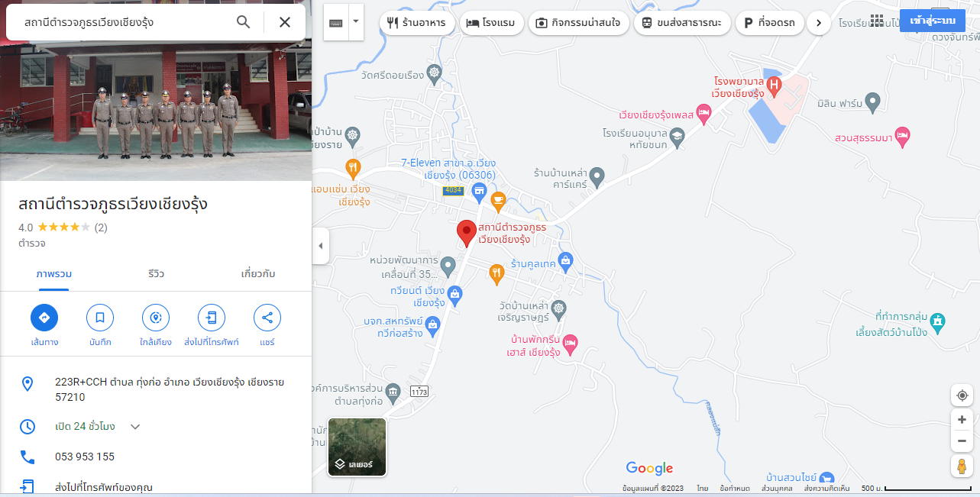
Task: Send to phone with the ส่งไปที่โทรศัพท์ icon
Action: 212,318
